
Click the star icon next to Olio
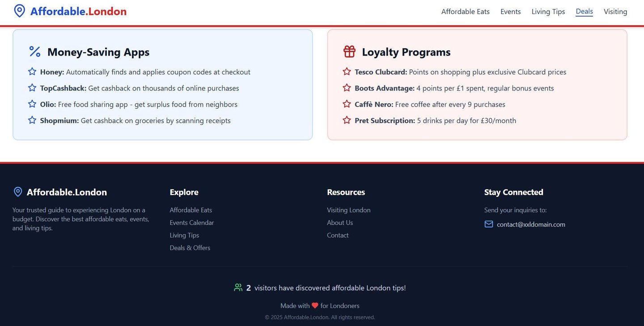pyautogui.click(x=32, y=104)
